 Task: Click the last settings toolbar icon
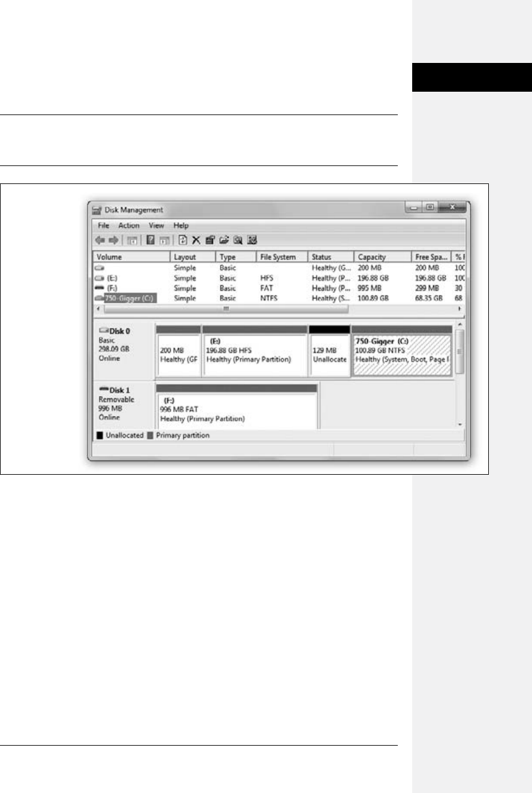click(252, 240)
